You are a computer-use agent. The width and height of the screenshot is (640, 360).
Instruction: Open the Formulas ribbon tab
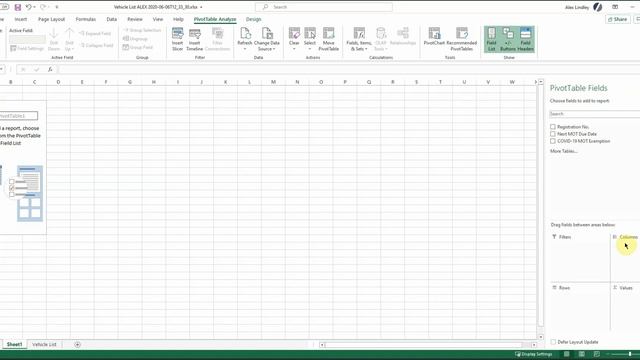86,19
